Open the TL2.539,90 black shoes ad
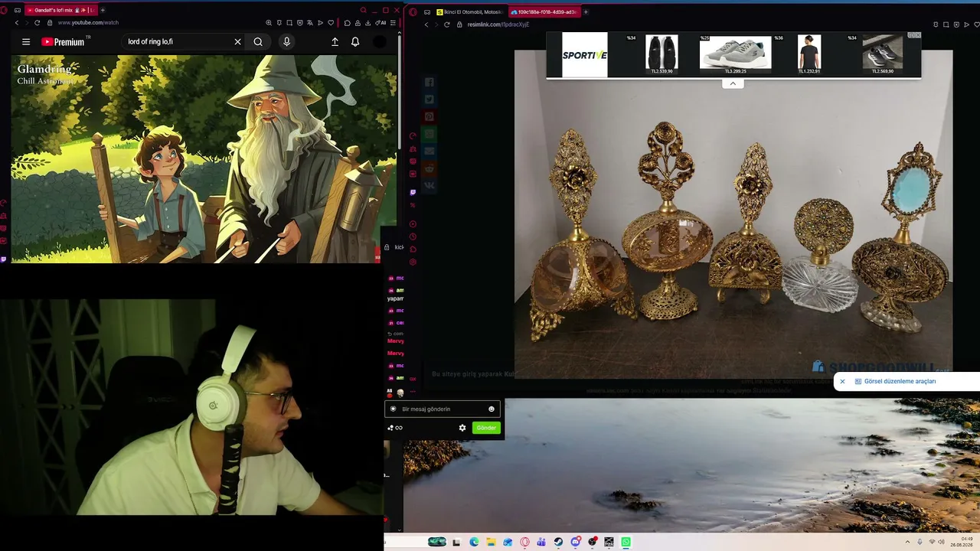 click(661, 54)
